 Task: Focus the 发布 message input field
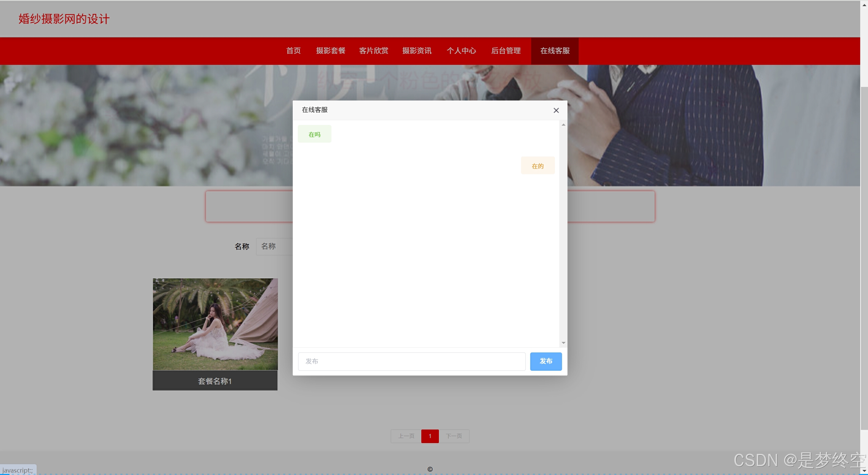click(411, 361)
